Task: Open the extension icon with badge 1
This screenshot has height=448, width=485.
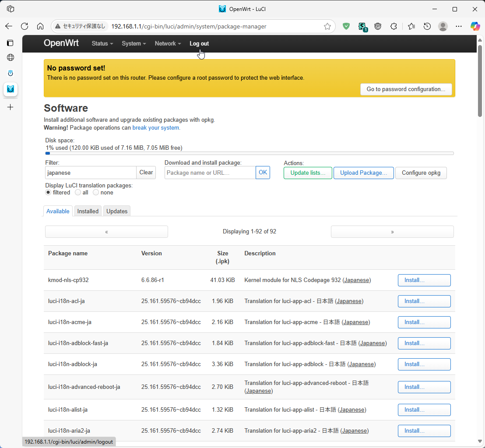Action: (362, 27)
